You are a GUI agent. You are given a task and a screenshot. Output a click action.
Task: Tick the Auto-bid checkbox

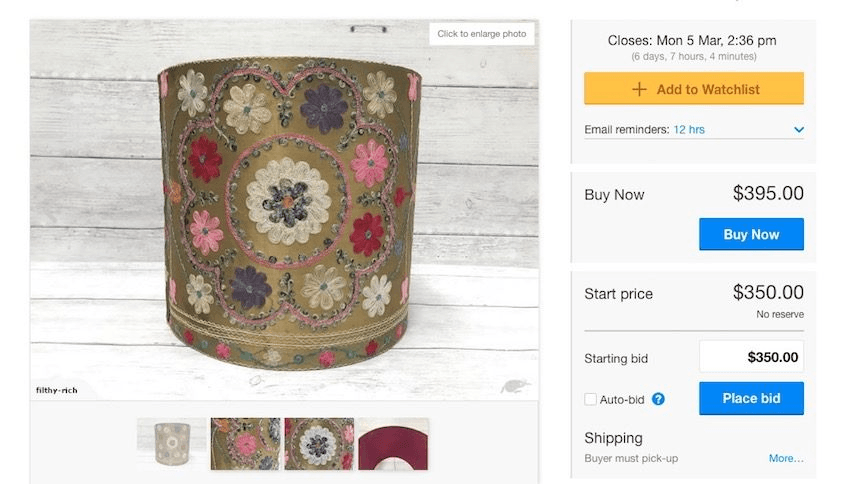tap(591, 399)
